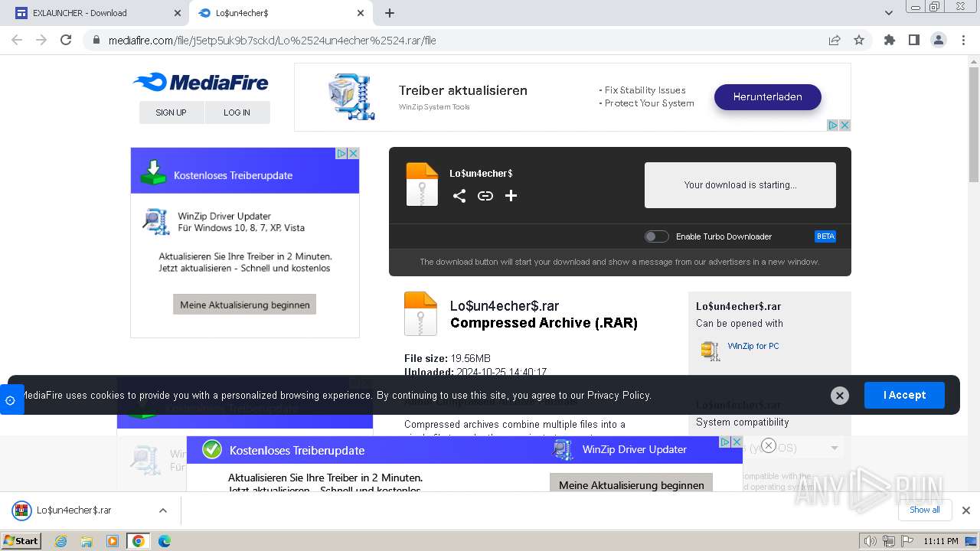This screenshot has width=980, height=551.
Task: View site information lock icon
Action: point(96,41)
